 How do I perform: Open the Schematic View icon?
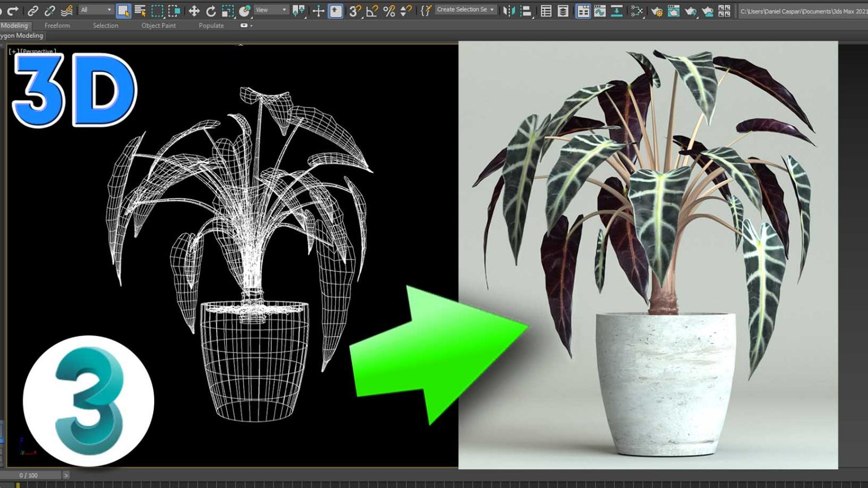click(x=617, y=10)
